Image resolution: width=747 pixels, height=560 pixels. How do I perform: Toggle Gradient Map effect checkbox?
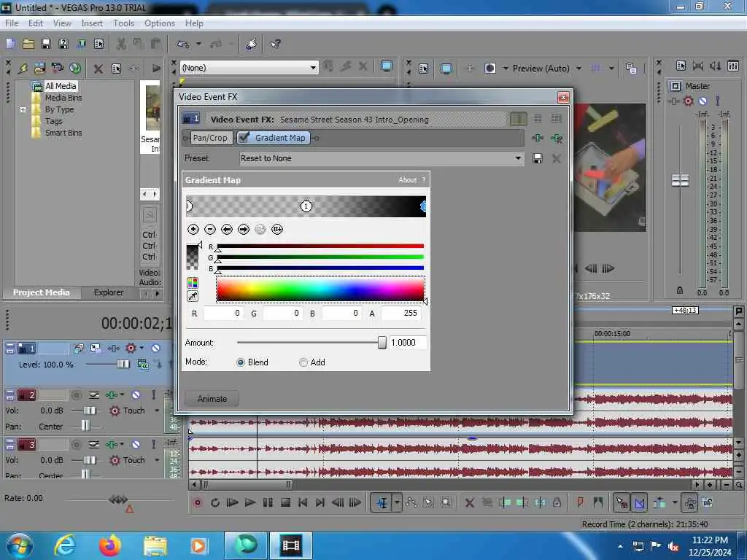click(244, 138)
